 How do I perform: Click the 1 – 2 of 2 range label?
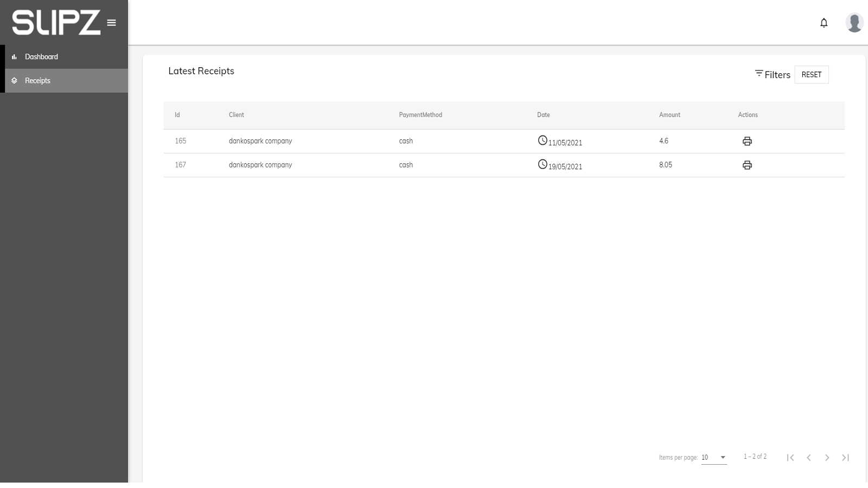(755, 457)
